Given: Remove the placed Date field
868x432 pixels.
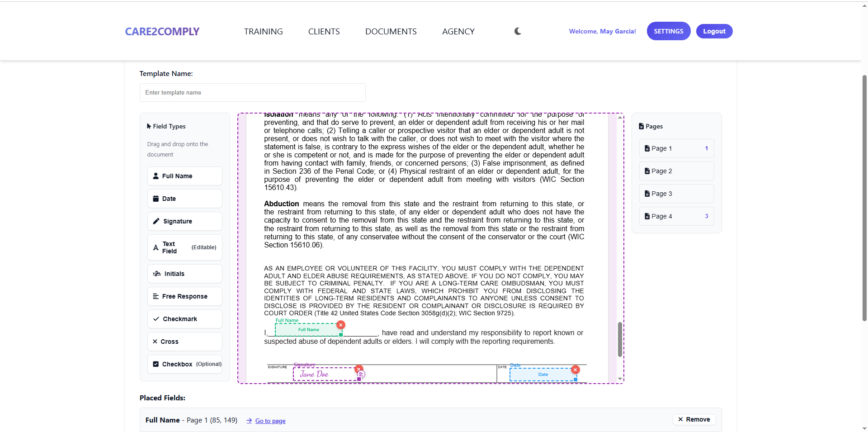Looking at the screenshot, I should (x=575, y=370).
